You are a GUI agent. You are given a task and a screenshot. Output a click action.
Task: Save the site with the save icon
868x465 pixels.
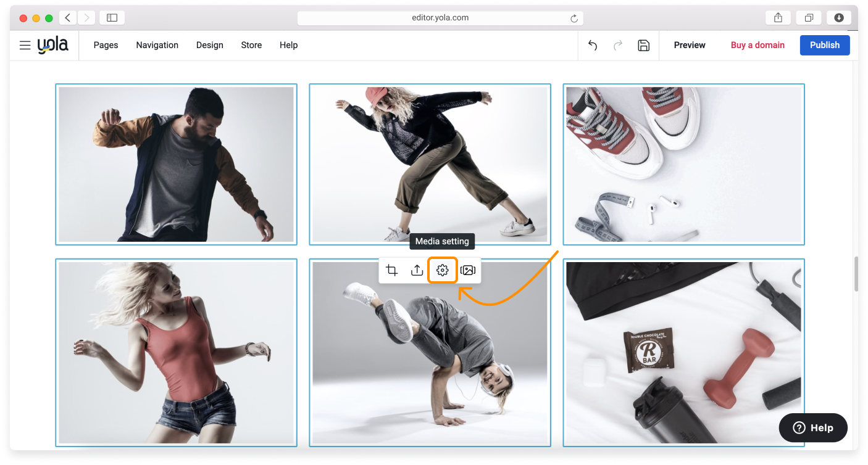(644, 45)
